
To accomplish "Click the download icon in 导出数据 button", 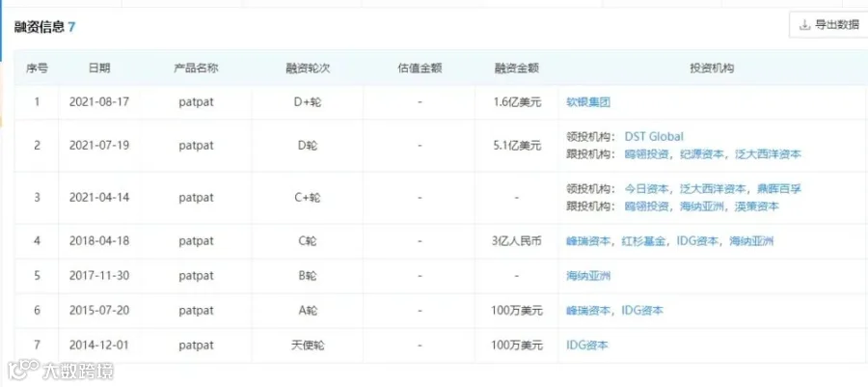I will tap(804, 25).
